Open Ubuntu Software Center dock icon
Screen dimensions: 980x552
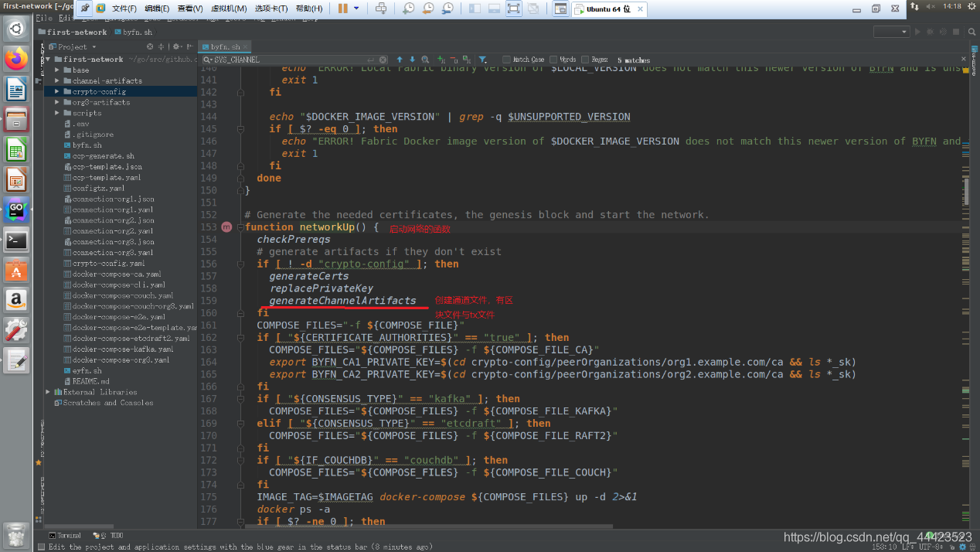16,270
